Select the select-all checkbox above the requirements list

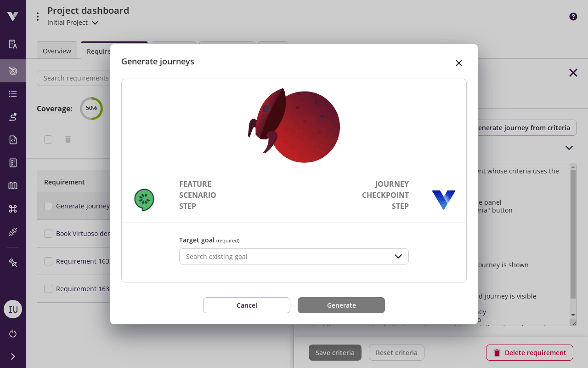48,139
